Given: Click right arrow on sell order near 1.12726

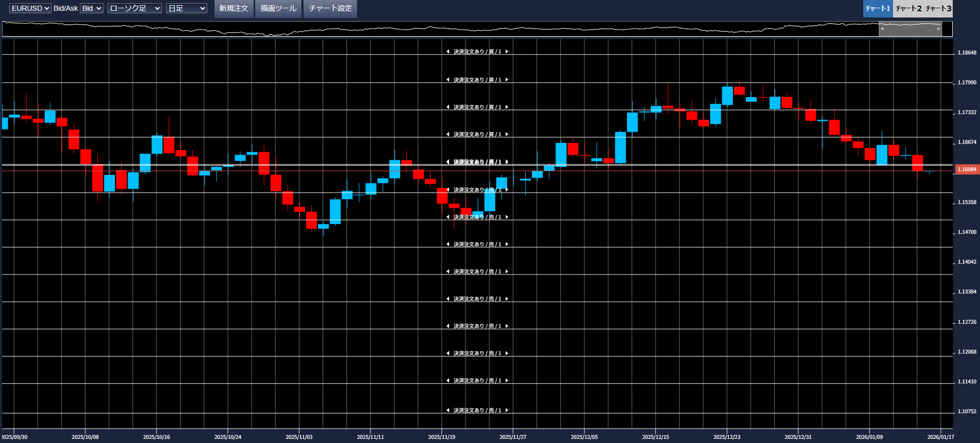Looking at the screenshot, I should pyautogui.click(x=507, y=326).
